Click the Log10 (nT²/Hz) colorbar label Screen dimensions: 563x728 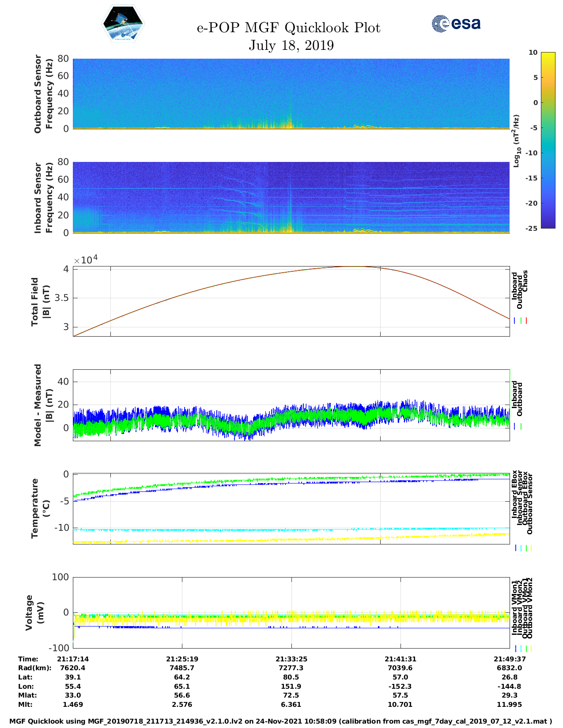(516, 140)
